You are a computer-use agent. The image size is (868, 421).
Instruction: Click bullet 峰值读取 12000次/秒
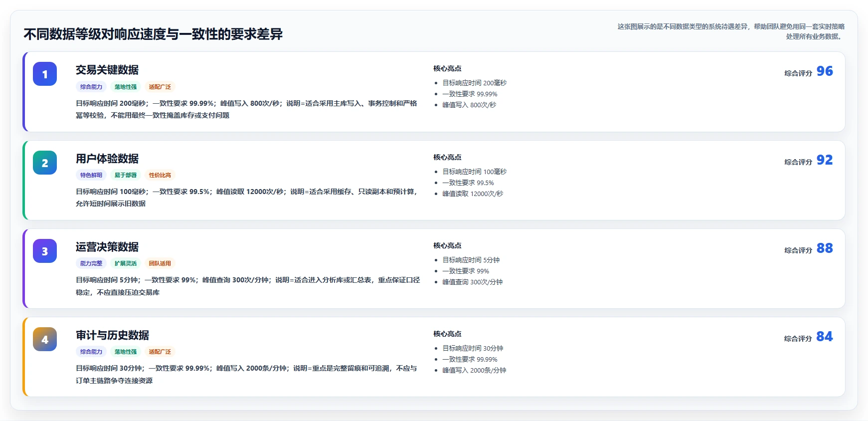coord(473,194)
